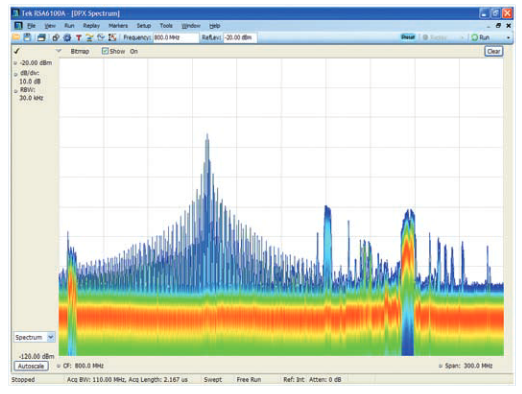Open the Setup menu
Screen dimensions: 522x394
click(x=144, y=26)
